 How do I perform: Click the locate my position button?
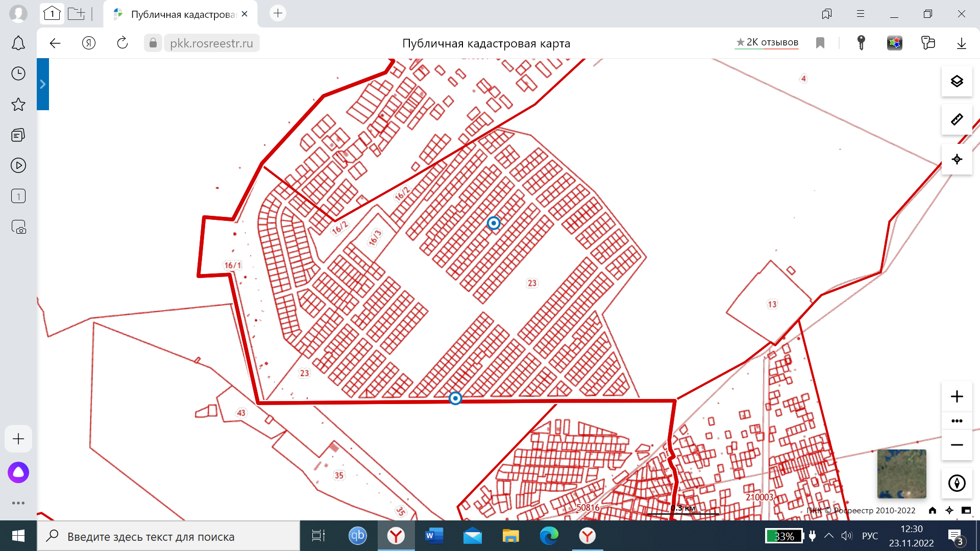(957, 159)
